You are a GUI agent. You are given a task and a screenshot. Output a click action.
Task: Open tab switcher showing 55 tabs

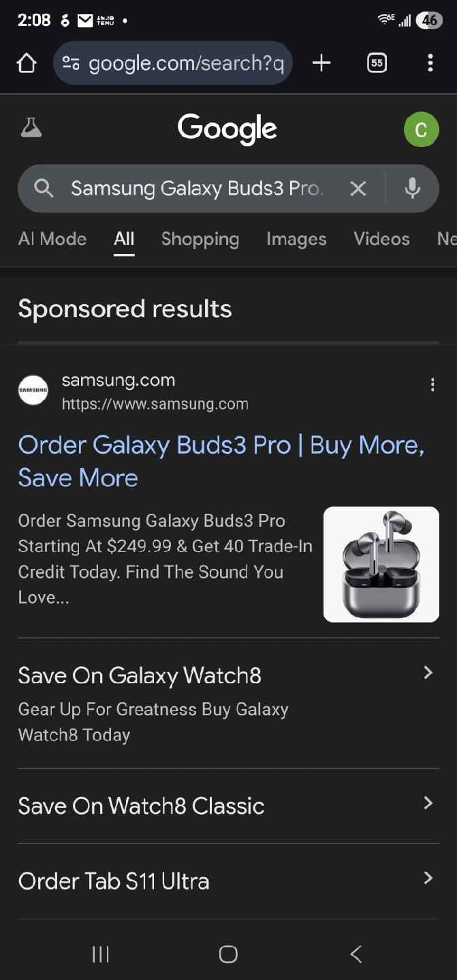point(377,63)
